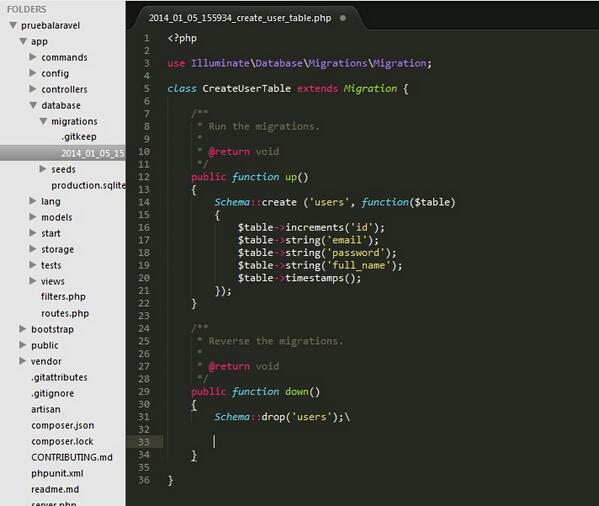599x506 pixels.
Task: Collapse the pruebalaravel root folder arrow
Action: (13, 25)
